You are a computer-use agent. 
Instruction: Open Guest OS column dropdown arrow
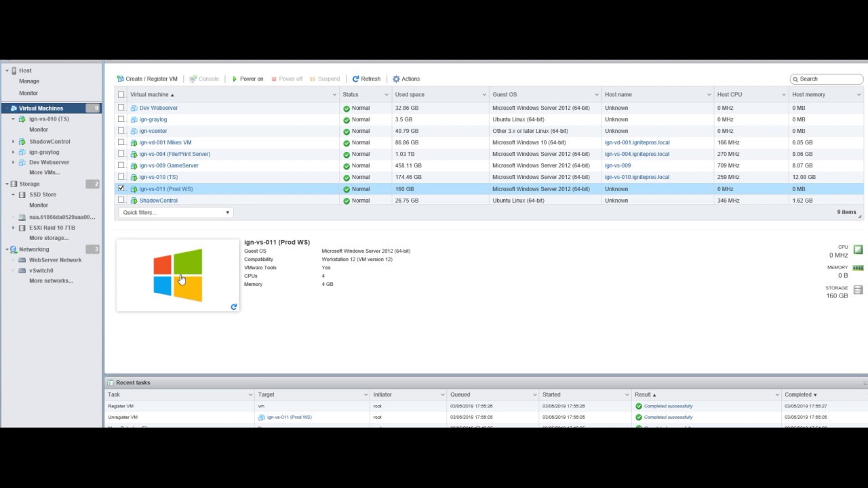tap(597, 95)
